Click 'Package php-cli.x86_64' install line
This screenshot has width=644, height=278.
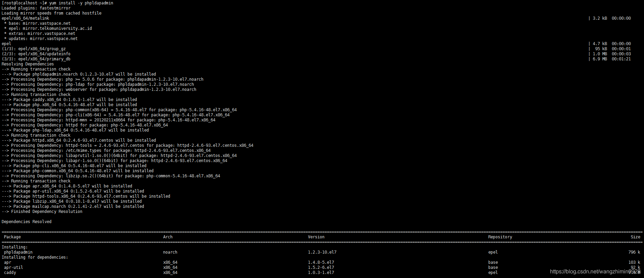[74, 166]
